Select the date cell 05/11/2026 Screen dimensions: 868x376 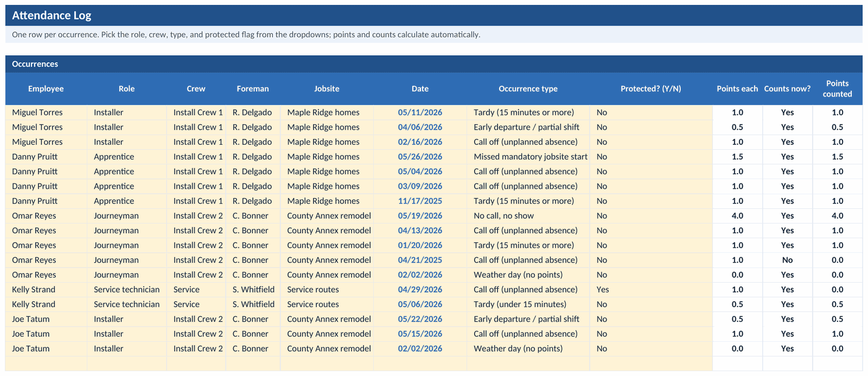420,112
